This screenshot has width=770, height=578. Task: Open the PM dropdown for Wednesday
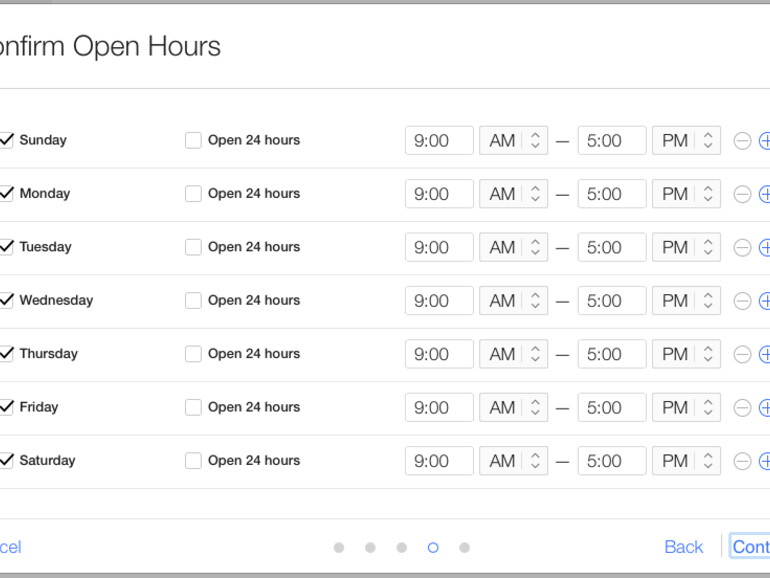click(x=686, y=301)
